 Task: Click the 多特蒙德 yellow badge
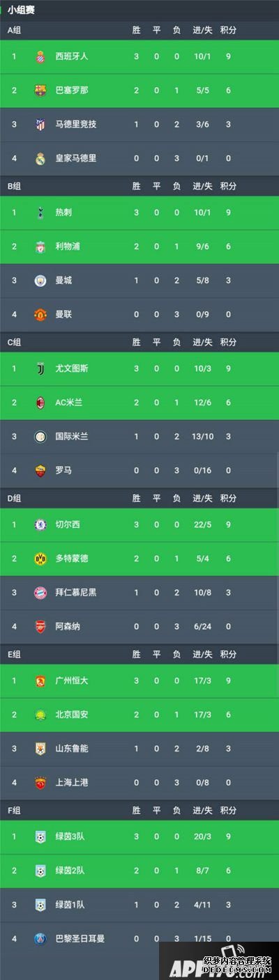pos(40,559)
